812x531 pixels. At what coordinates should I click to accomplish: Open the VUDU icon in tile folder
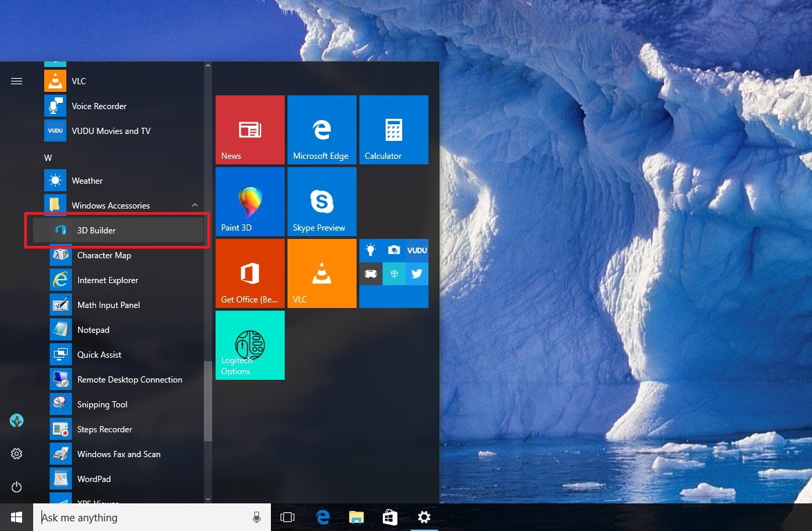coord(417,251)
